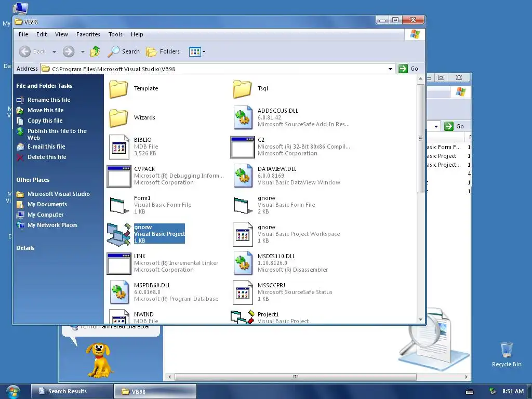Go to My Network Places link
Viewport: 532px width, 399px height.
click(x=52, y=225)
